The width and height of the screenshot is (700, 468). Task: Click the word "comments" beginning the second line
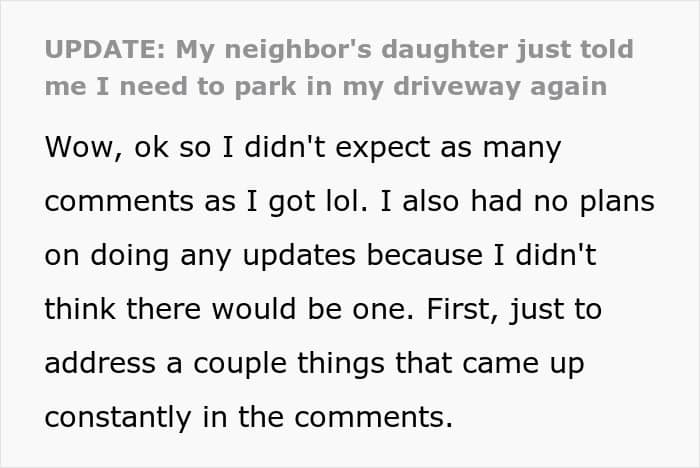tap(119, 202)
